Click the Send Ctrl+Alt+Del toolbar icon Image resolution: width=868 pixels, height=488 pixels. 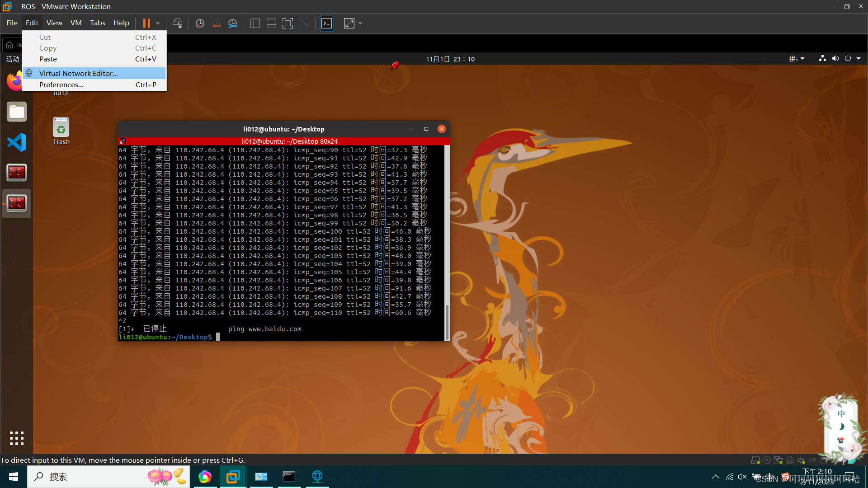point(177,23)
